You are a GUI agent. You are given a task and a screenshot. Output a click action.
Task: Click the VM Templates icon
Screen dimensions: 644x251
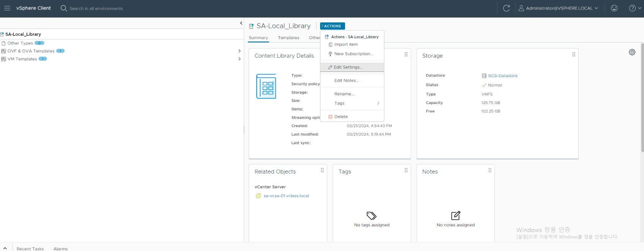pyautogui.click(x=3, y=59)
